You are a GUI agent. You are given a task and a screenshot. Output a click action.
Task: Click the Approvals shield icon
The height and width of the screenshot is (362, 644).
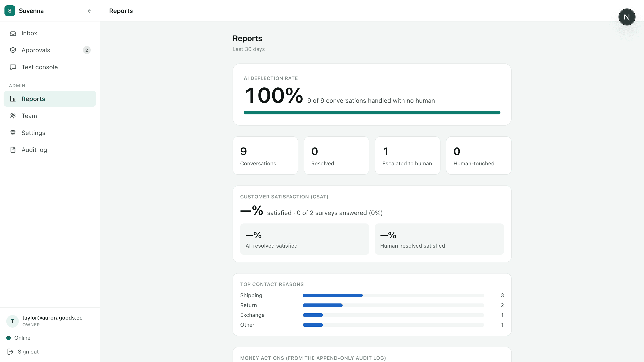13,50
